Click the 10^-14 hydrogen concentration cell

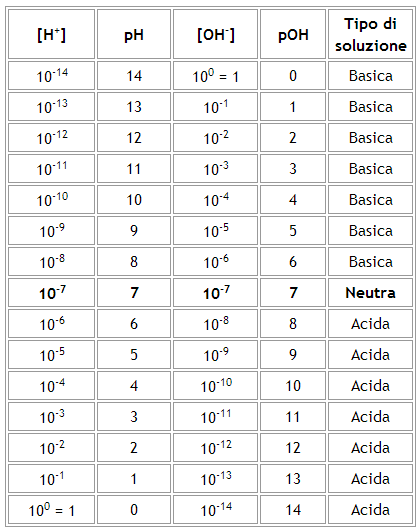51,75
